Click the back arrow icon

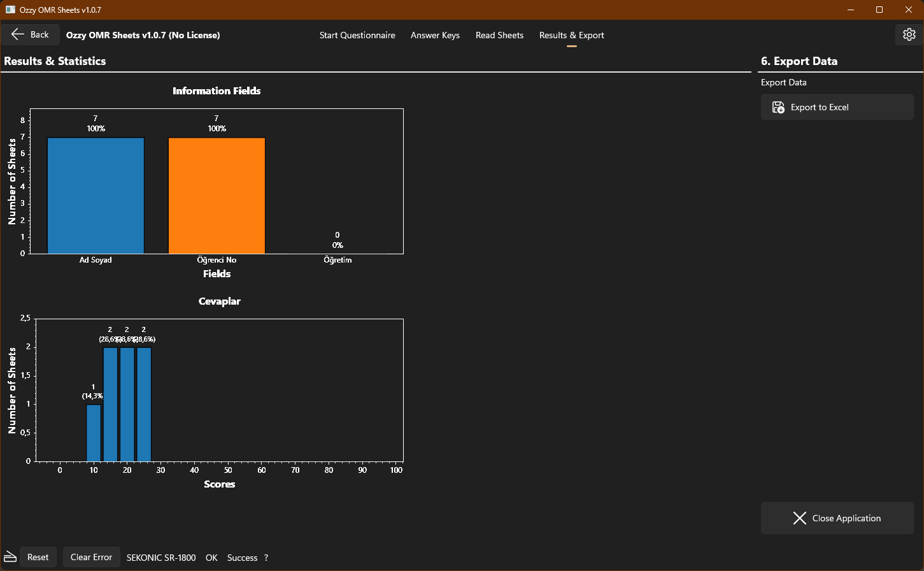[x=18, y=34]
